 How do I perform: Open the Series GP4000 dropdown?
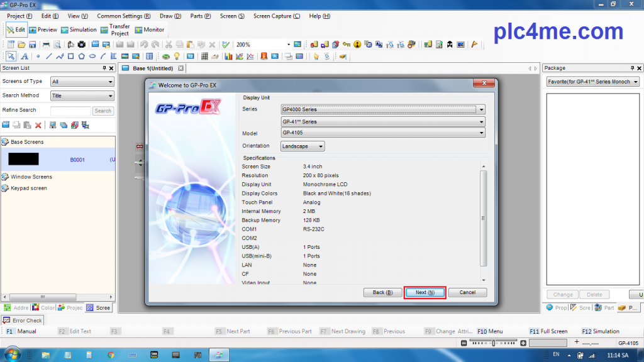pos(383,109)
